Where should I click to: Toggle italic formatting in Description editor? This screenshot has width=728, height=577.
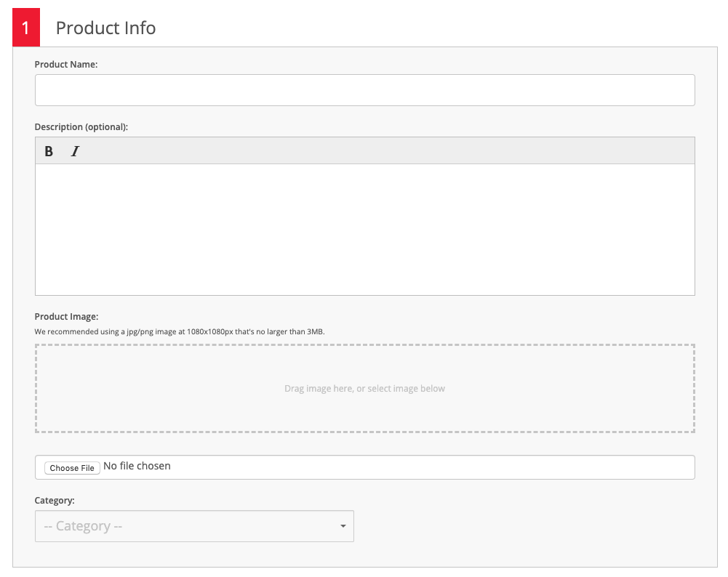click(x=75, y=151)
